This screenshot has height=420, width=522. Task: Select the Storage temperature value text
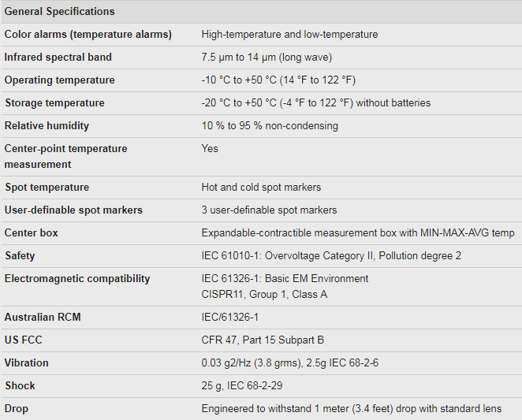316,103
